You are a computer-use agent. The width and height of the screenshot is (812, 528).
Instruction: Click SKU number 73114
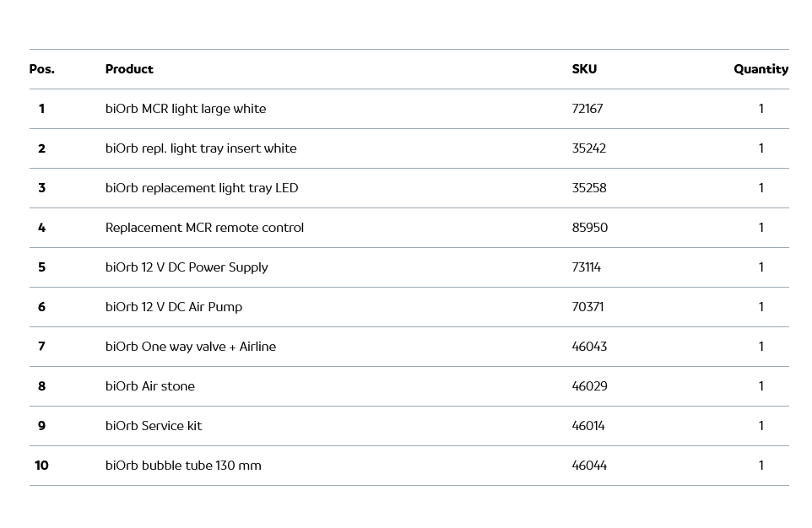pos(587,267)
